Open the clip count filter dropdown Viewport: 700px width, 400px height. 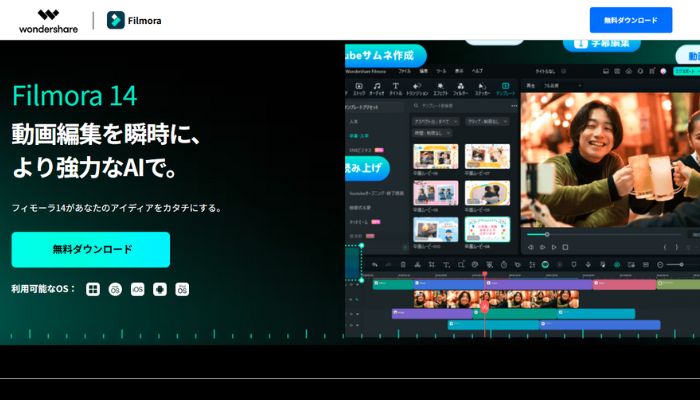pyautogui.click(x=487, y=121)
